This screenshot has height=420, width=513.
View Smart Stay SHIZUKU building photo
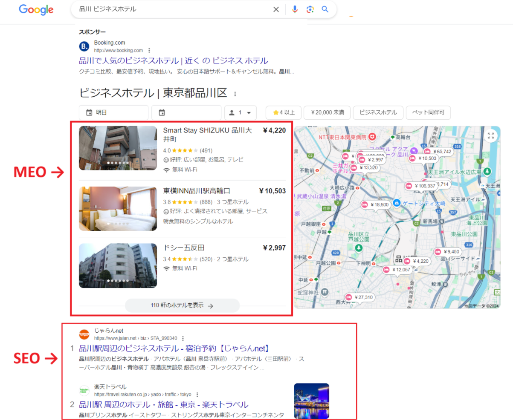coord(118,148)
